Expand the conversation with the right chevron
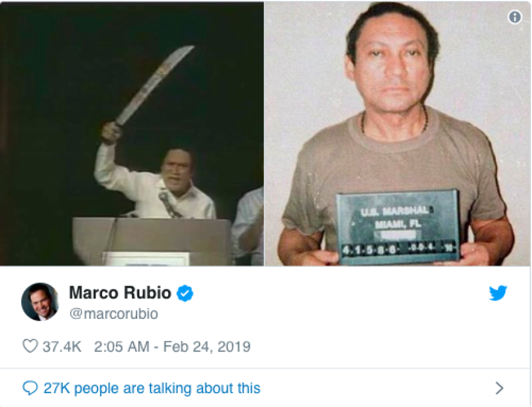 (x=499, y=388)
